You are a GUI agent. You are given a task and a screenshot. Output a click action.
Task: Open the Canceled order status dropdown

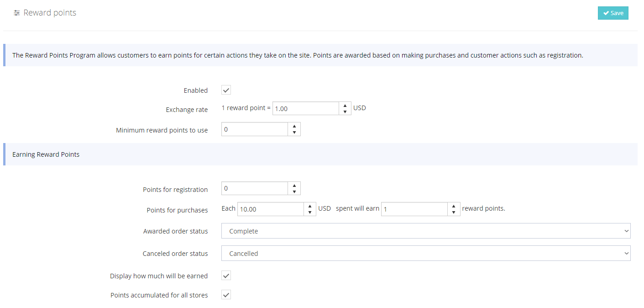click(426, 253)
